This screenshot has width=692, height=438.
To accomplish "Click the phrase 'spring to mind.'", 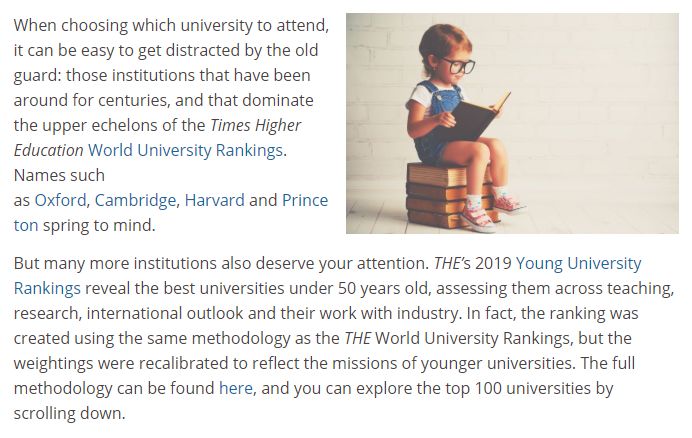I will tap(99, 226).
